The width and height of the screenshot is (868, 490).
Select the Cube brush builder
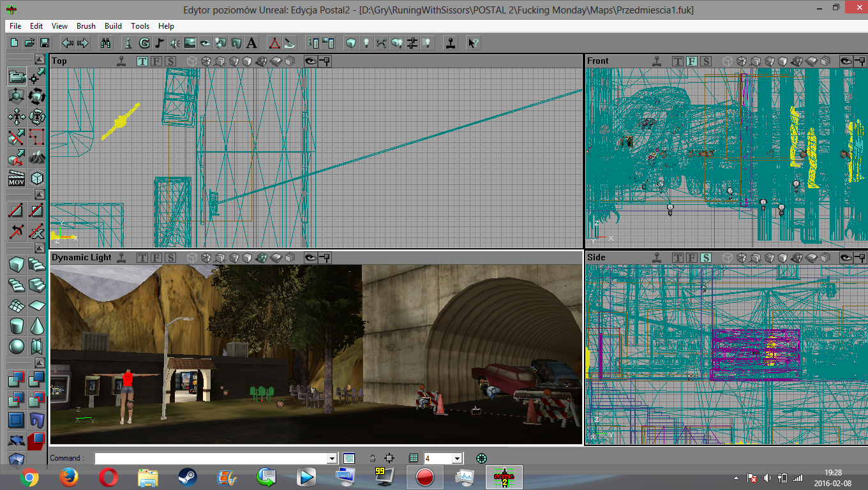[17, 265]
